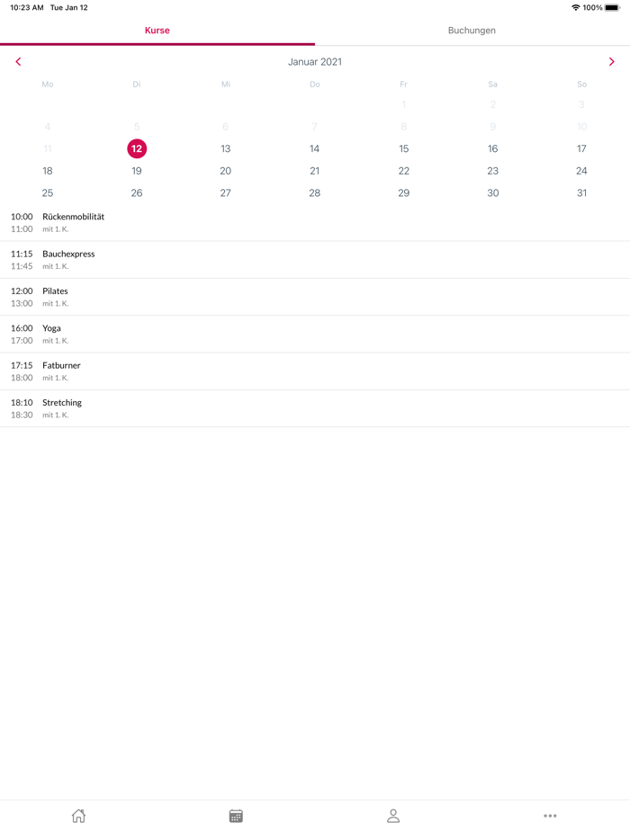Open the calendar icon in bottom bar
Image resolution: width=630 pixels, height=840 pixels.
tap(236, 816)
